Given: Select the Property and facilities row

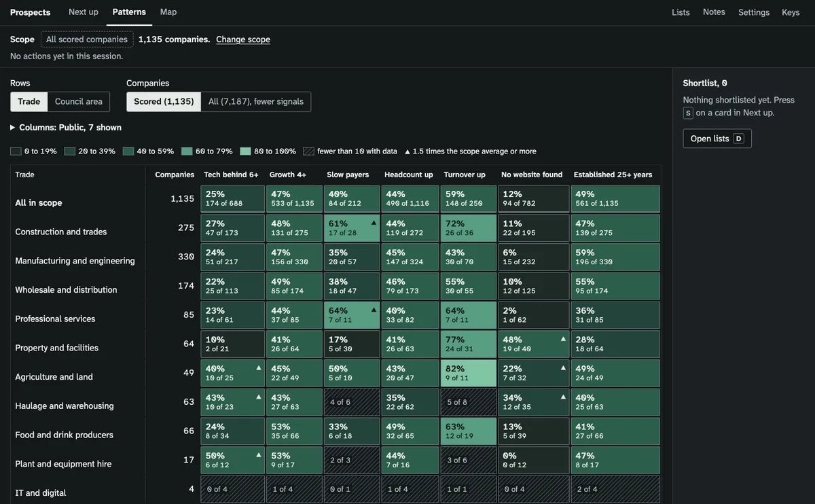Looking at the screenshot, I should tap(56, 348).
